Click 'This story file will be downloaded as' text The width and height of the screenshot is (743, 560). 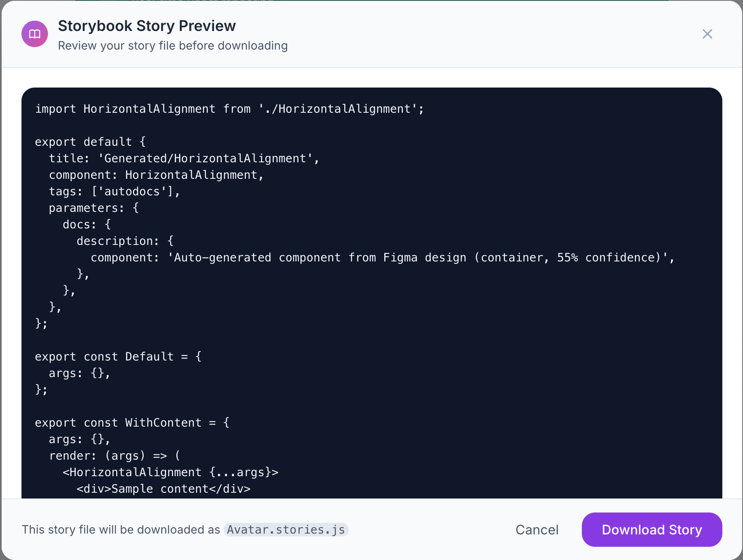coord(121,529)
